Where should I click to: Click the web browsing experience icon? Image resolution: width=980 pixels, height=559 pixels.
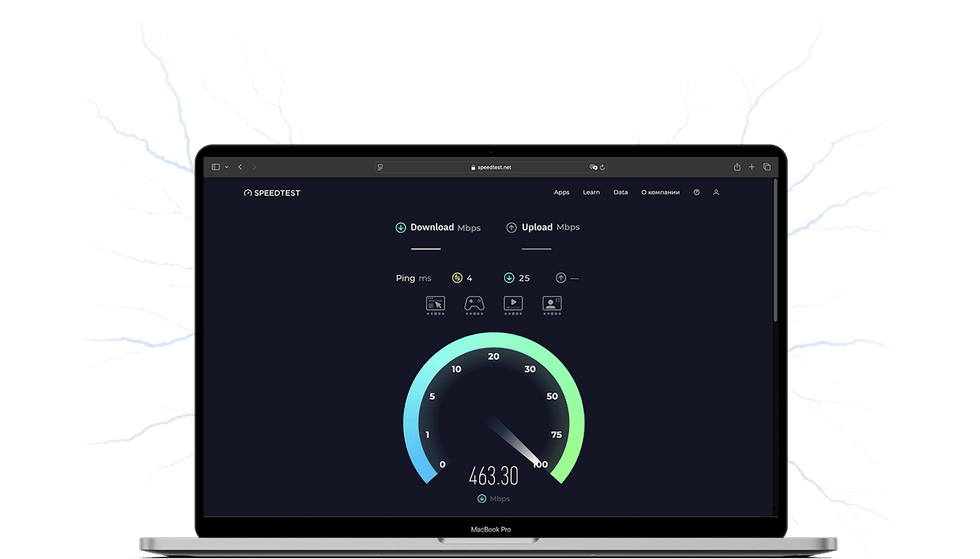coord(435,303)
